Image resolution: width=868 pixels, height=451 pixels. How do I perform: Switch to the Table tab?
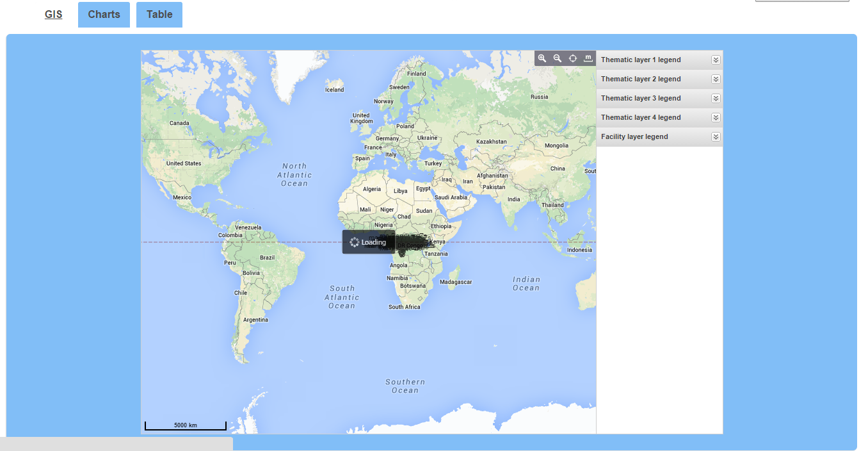[159, 15]
